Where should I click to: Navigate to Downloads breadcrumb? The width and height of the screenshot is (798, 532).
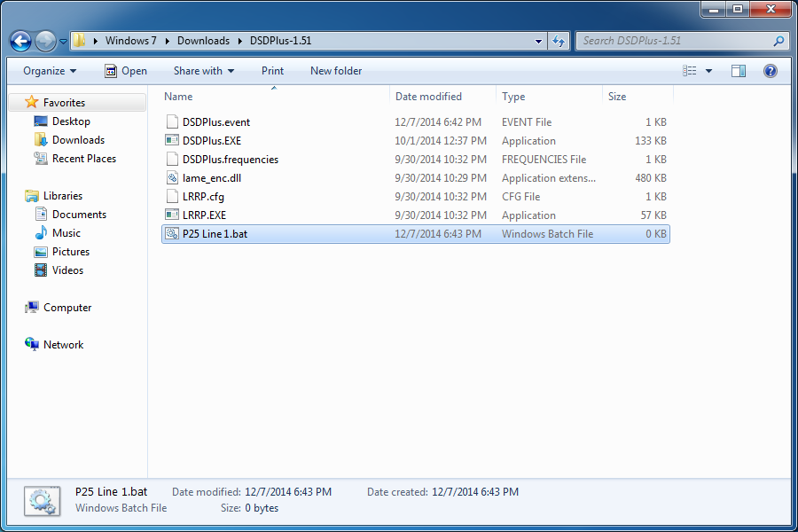point(203,41)
